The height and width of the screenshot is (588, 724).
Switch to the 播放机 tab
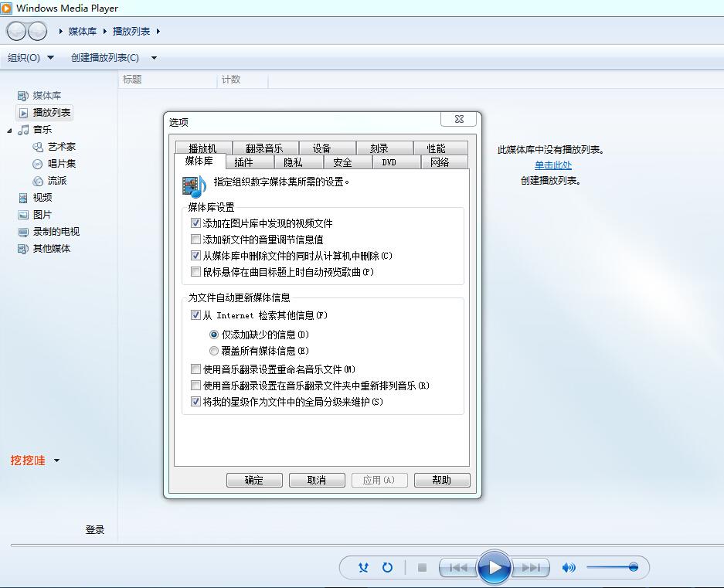(203, 148)
